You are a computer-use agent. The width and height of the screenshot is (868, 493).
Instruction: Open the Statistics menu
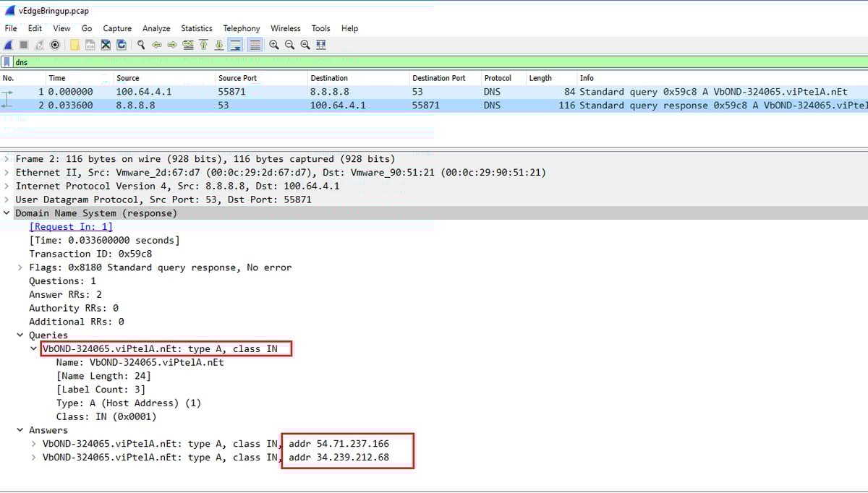pos(196,28)
